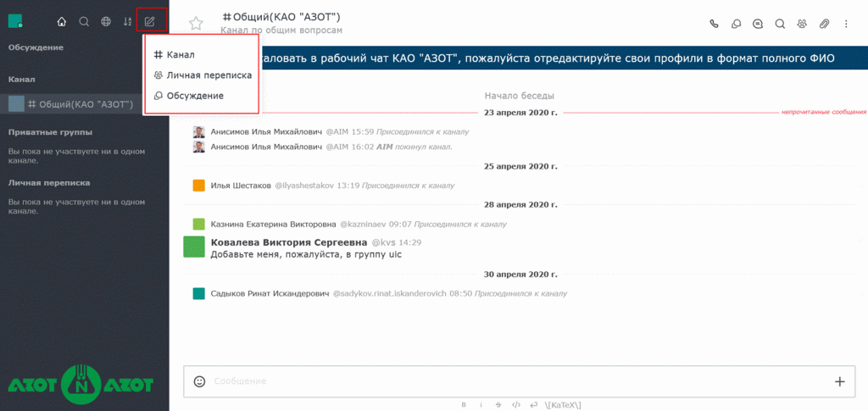Open the kebab more options menu

[x=846, y=24]
